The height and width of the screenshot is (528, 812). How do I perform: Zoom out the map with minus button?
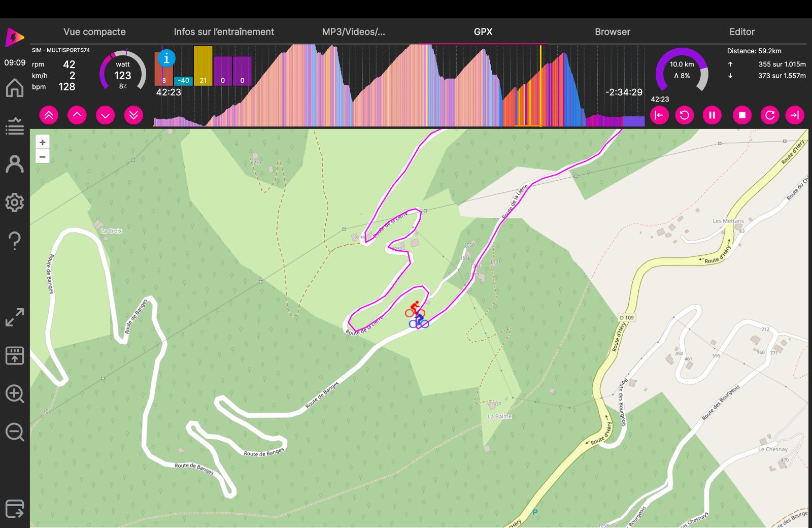[x=43, y=157]
